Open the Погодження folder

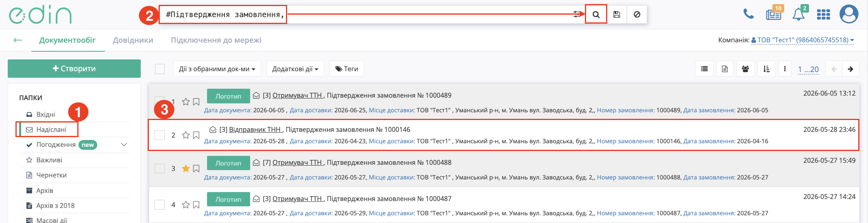click(x=56, y=144)
